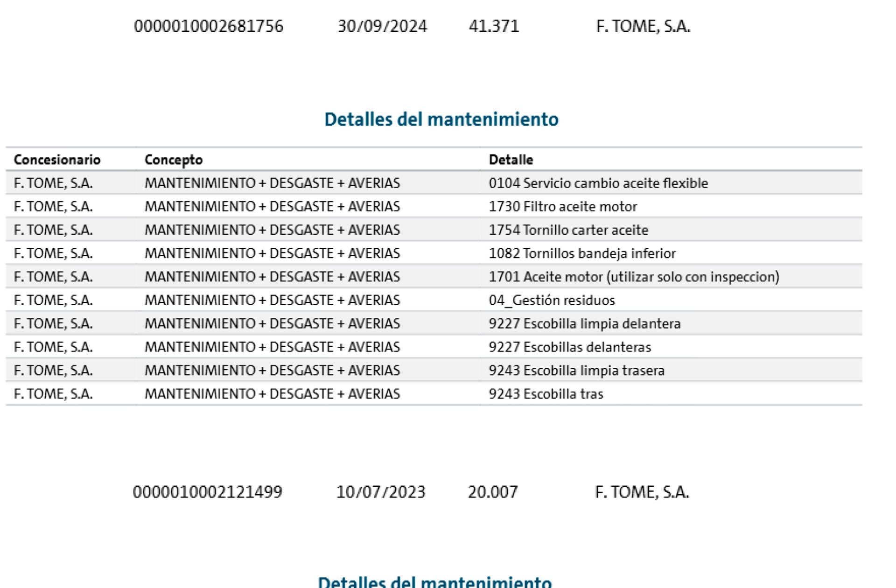This screenshot has width=896, height=588.
Task: Click the Concepto column header
Action: pyautogui.click(x=174, y=160)
